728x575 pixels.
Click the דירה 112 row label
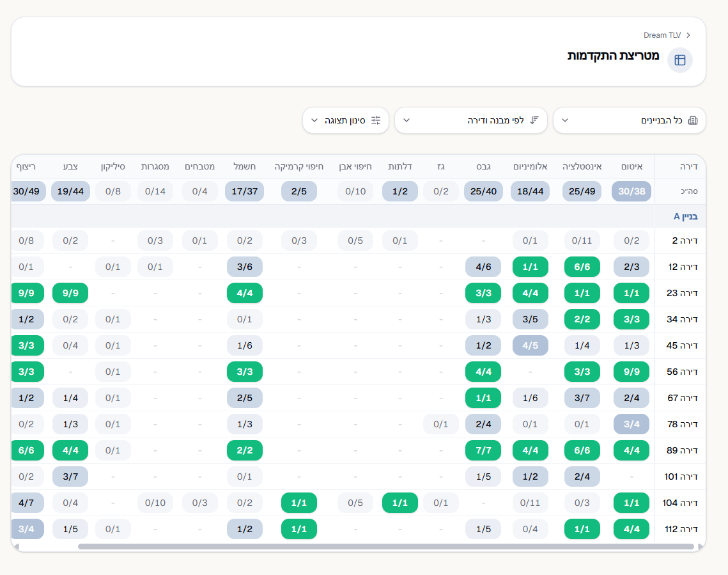(681, 529)
